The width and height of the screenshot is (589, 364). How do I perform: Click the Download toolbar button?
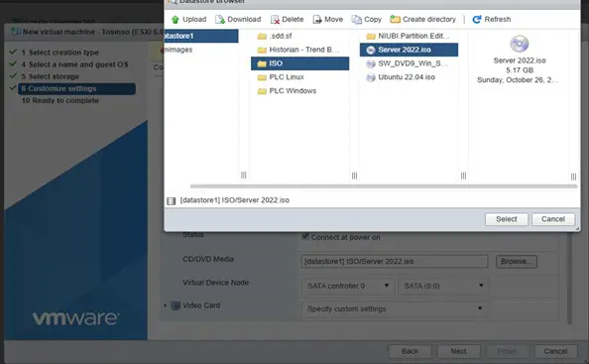(x=238, y=19)
